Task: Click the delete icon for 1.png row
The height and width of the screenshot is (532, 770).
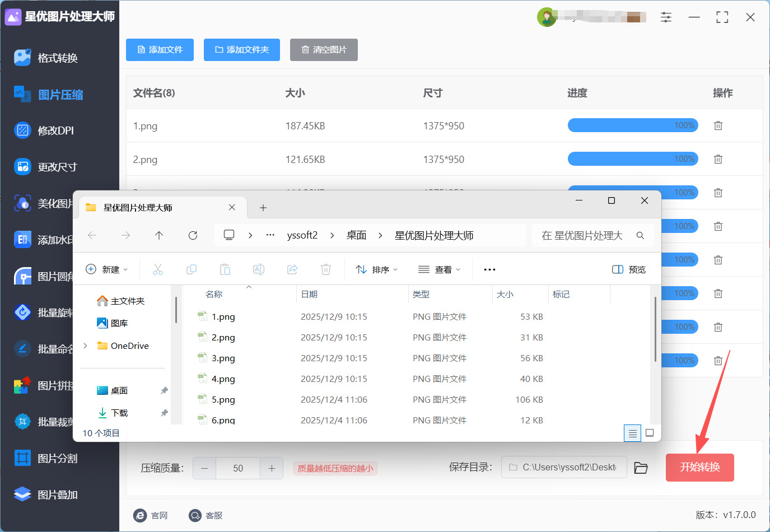Action: point(718,125)
